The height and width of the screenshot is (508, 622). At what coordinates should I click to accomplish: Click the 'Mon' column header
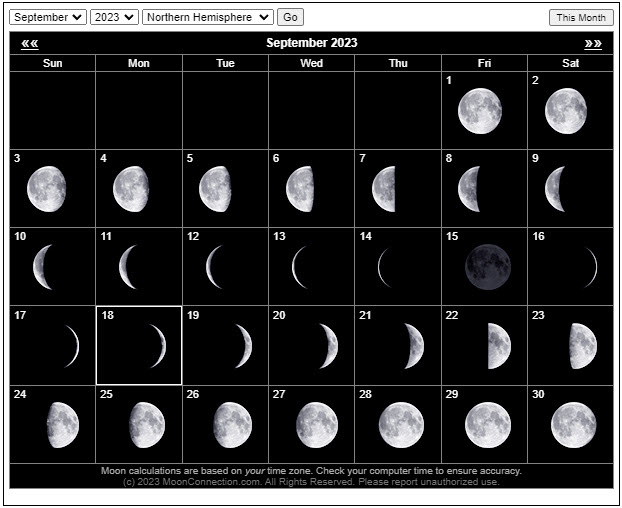pos(139,63)
